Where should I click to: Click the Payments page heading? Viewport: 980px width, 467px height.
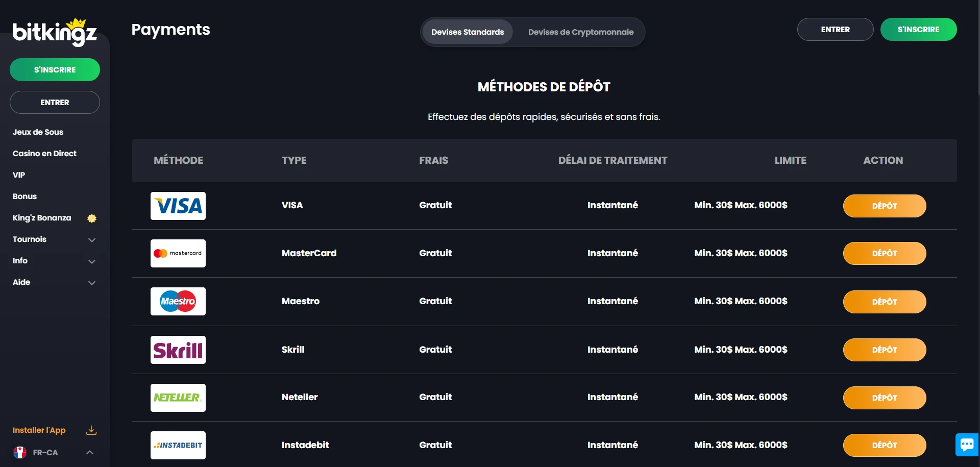click(171, 30)
